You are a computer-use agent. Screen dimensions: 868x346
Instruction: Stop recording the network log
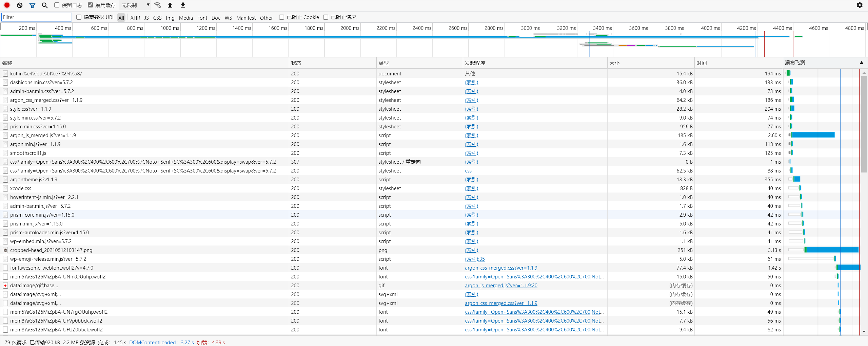[x=6, y=5]
